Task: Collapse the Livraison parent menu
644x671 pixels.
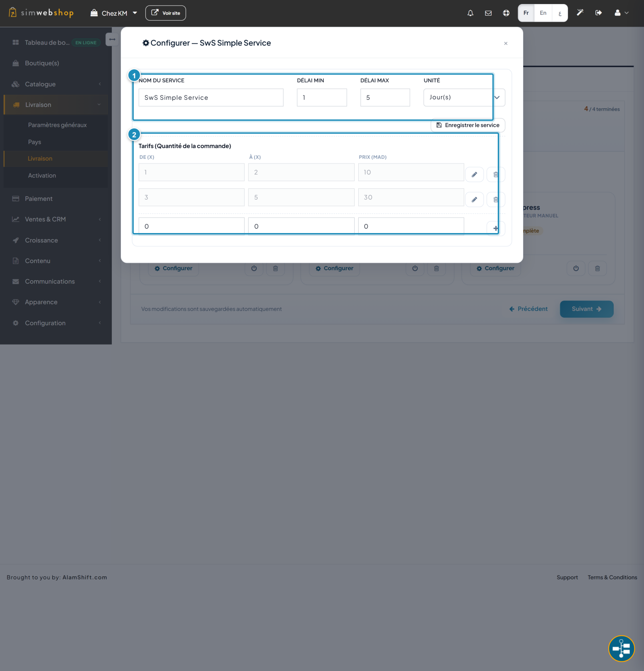Action: 56,105
